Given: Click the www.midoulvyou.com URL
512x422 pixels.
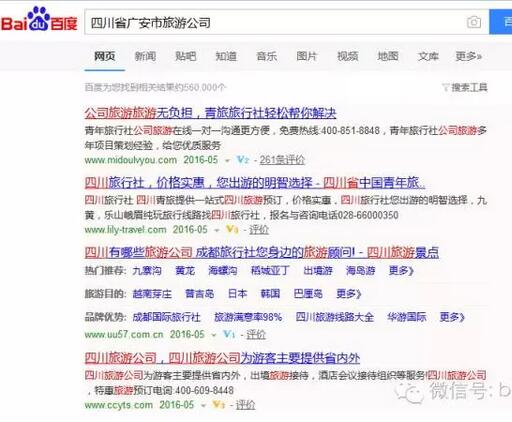Looking at the screenshot, I should coord(131,160).
